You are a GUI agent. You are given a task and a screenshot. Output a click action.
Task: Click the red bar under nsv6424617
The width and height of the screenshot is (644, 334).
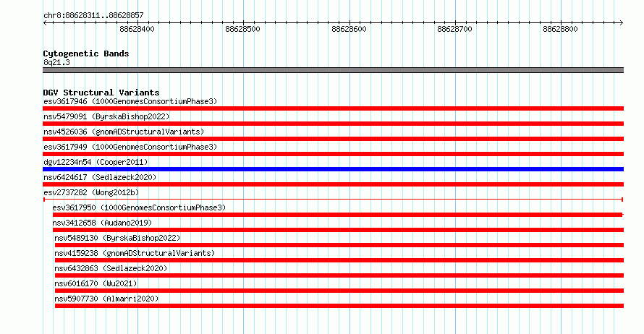tap(333, 184)
